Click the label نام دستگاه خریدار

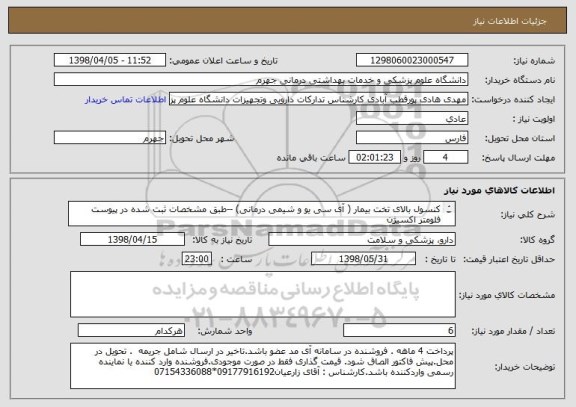pyautogui.click(x=520, y=80)
